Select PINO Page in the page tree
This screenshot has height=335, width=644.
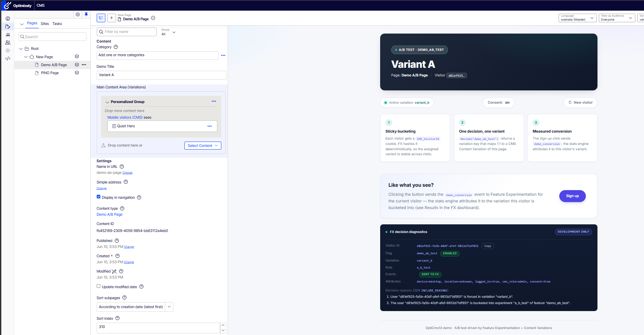pos(50,73)
